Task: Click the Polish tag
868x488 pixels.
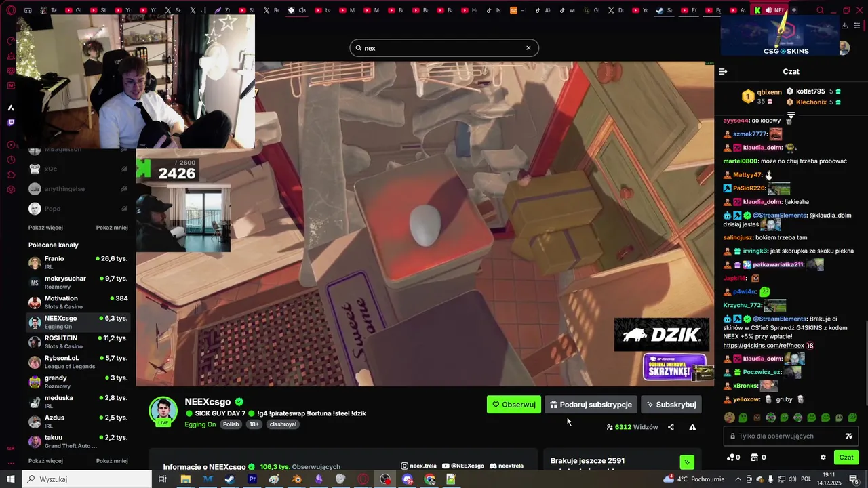Action: (231, 424)
